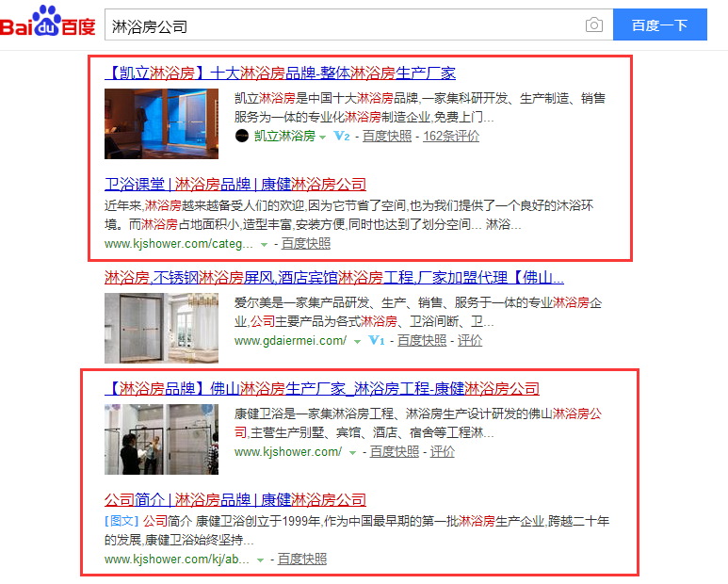This screenshot has height=584, width=728.
Task: Open the 公司简介 | 淋浴房品牌 result link
Action: 235,500
